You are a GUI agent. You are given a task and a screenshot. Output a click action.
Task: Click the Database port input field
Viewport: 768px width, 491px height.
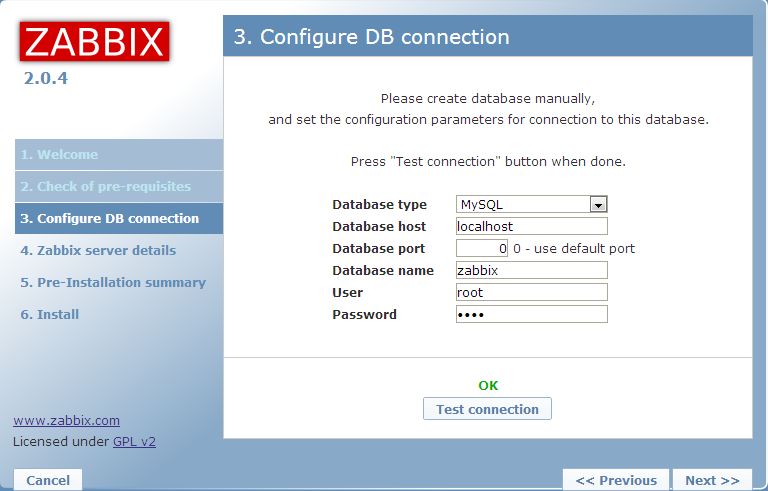482,248
